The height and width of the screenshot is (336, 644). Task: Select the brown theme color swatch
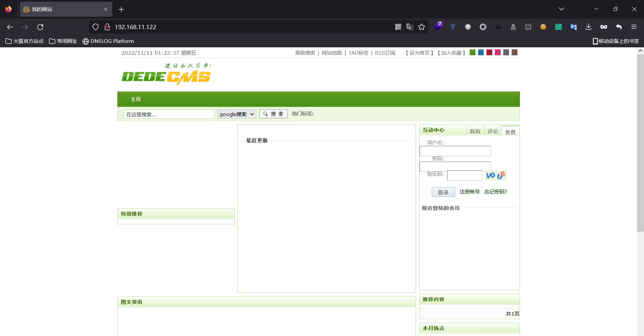(x=515, y=52)
